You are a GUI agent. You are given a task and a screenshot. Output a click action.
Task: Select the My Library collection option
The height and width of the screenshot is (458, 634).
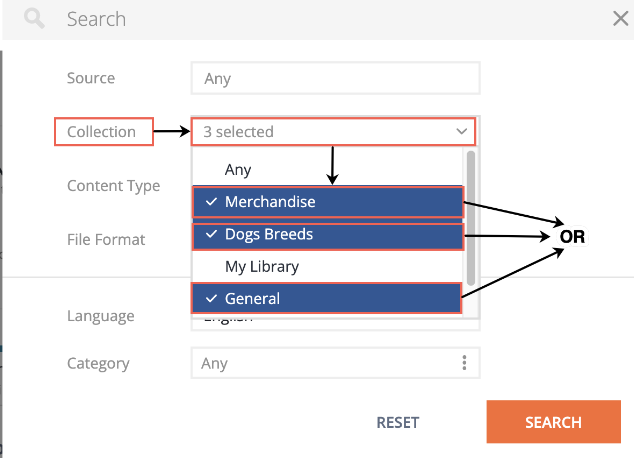click(328, 266)
